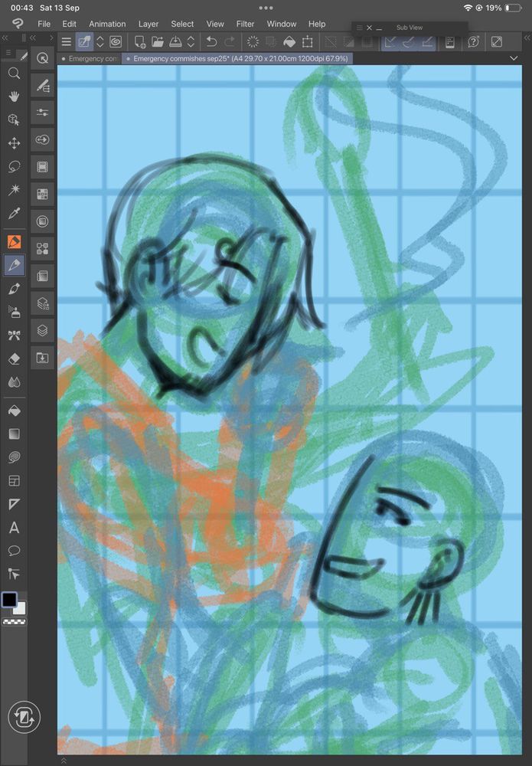The image size is (532, 766).
Task: Open the Auto Action nodes palette
Action: click(42, 249)
